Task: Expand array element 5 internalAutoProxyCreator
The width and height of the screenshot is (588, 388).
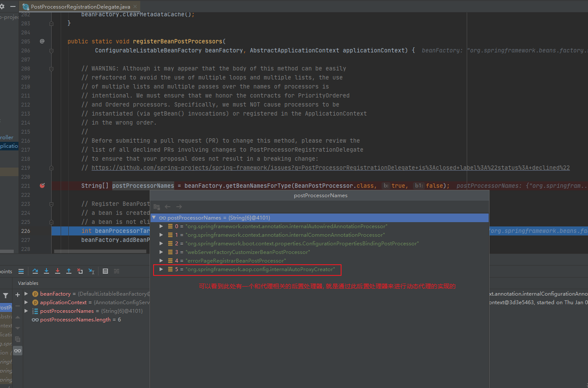Action: tap(161, 269)
